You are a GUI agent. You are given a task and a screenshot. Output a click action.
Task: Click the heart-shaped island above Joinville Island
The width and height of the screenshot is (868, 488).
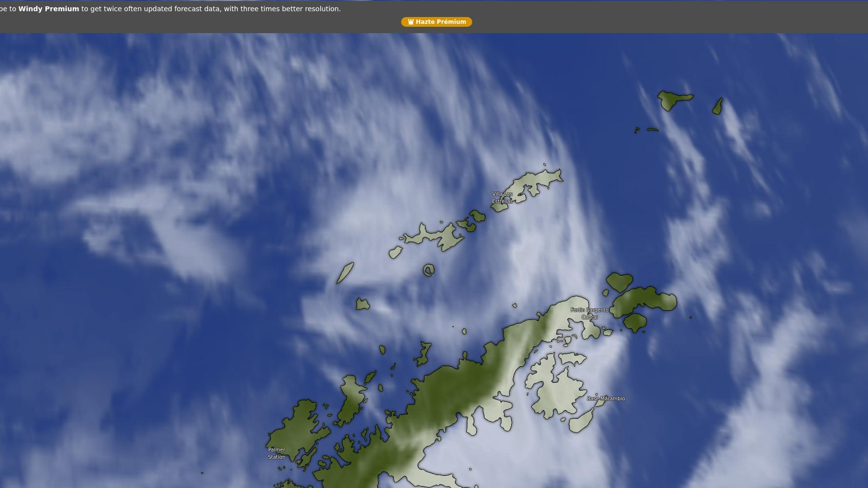point(619,282)
